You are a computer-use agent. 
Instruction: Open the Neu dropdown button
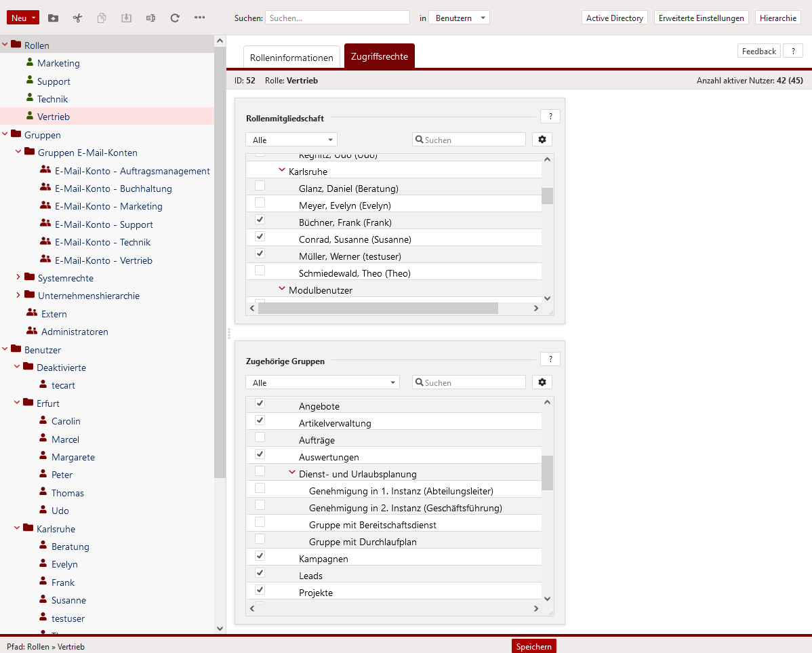point(23,18)
